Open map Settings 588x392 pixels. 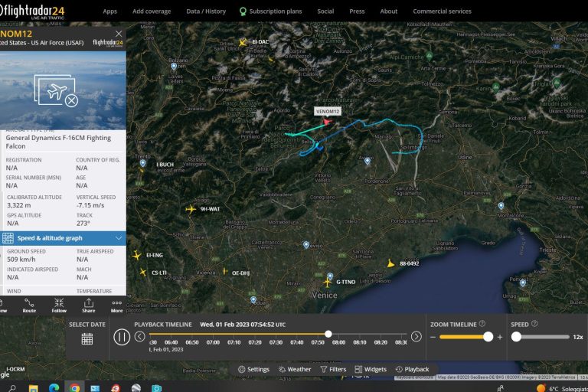click(x=253, y=370)
